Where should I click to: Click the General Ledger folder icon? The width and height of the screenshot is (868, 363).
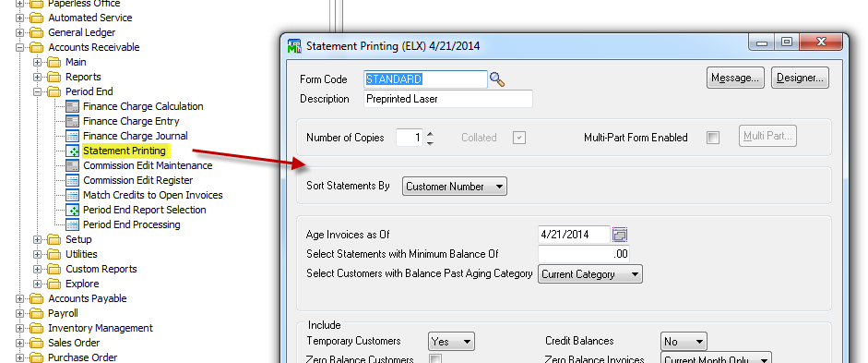pos(37,32)
